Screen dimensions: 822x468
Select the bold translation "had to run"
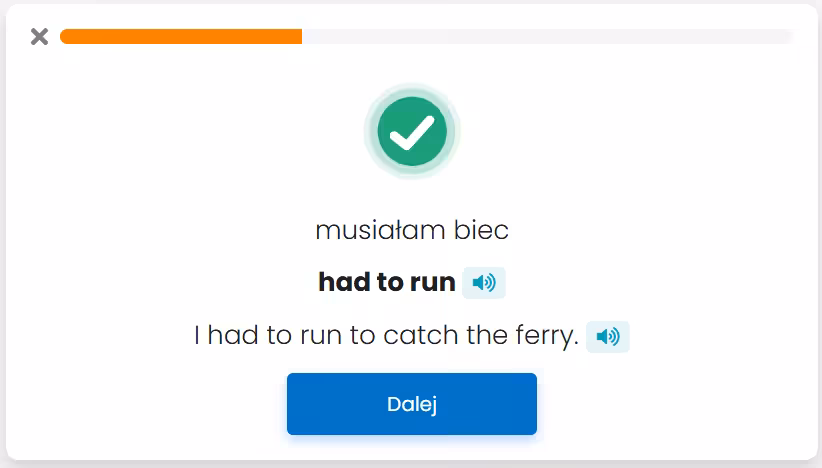pyautogui.click(x=387, y=283)
